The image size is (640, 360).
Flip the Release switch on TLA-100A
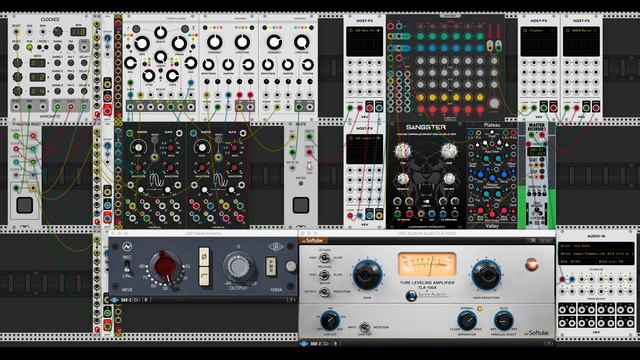(324, 275)
